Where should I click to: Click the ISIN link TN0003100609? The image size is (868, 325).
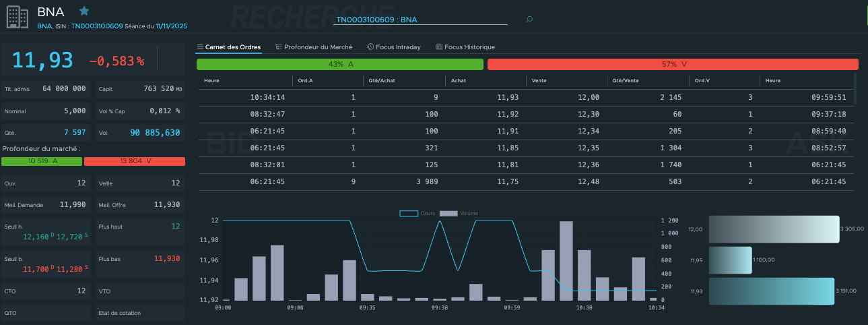(x=97, y=26)
